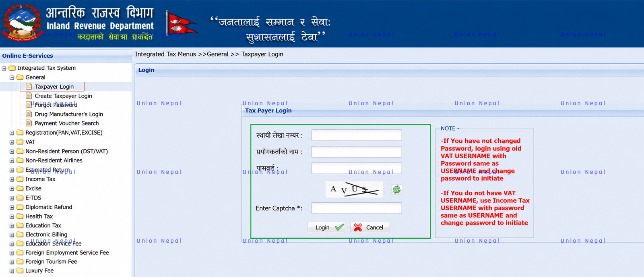Expand the Estimated Return folder
Viewport: 644px width, 277px height.
(12, 170)
